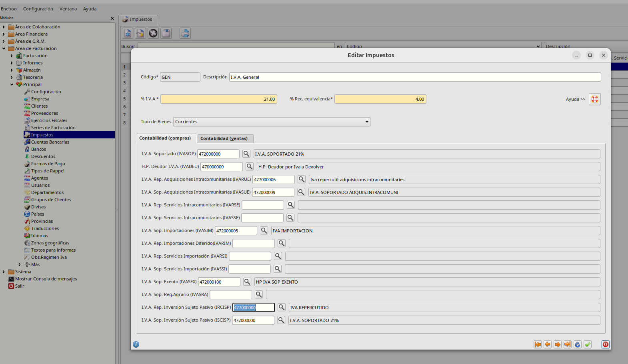
Task: Click blue accept-and-continue refresh button
Action: (578, 344)
